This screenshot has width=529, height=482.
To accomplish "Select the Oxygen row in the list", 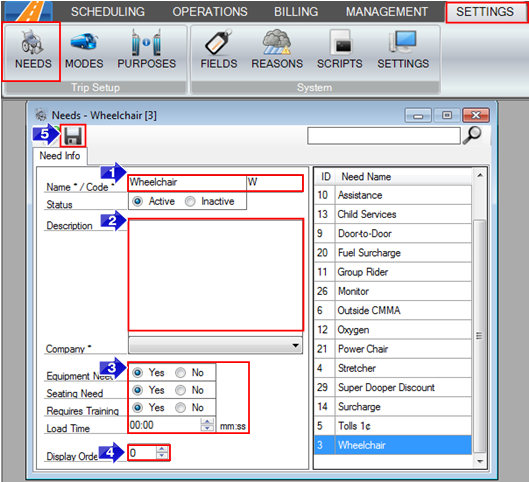I will (x=393, y=330).
